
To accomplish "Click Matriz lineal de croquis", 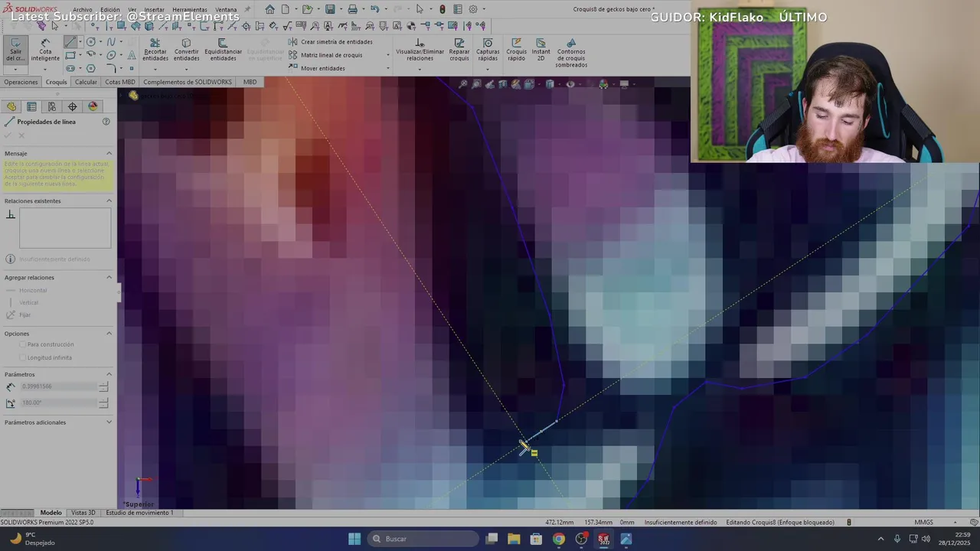I will (x=325, y=55).
